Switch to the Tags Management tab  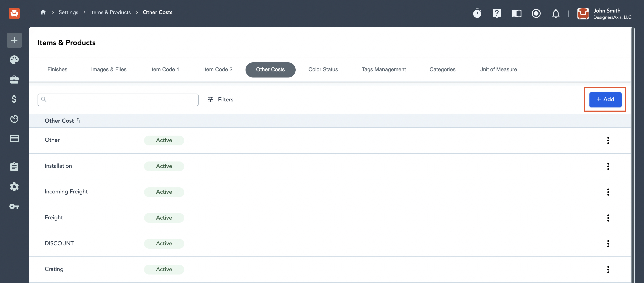[383, 69]
